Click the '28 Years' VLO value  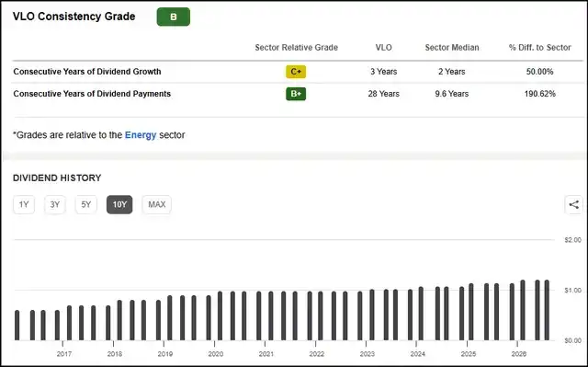point(384,94)
